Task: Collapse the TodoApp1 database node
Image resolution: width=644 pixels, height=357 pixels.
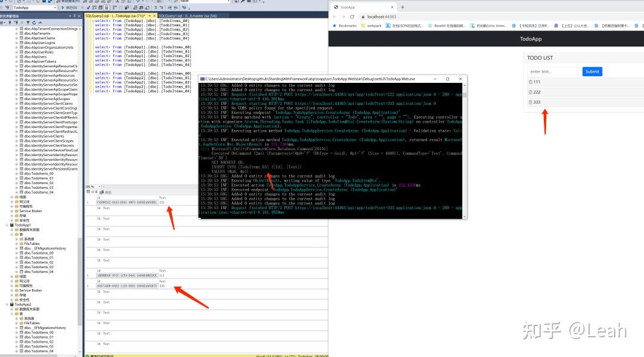Action: [x=7, y=225]
